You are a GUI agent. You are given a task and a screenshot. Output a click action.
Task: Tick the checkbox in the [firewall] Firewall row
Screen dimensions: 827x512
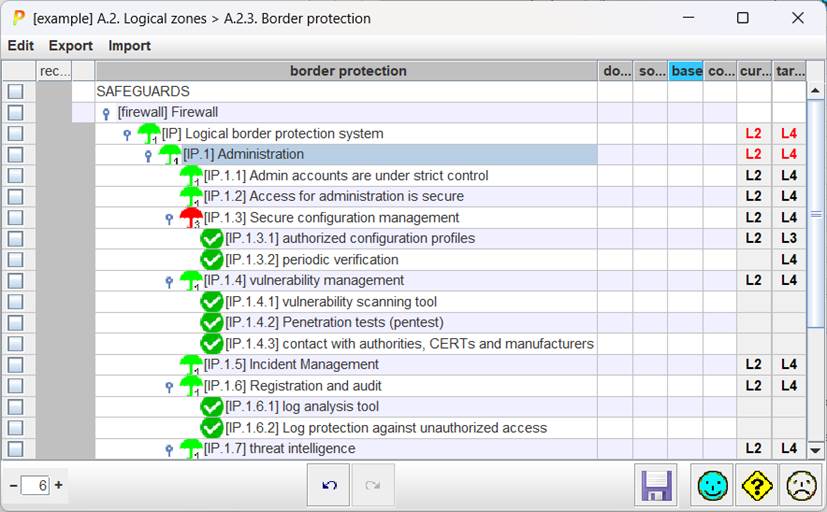click(x=16, y=112)
